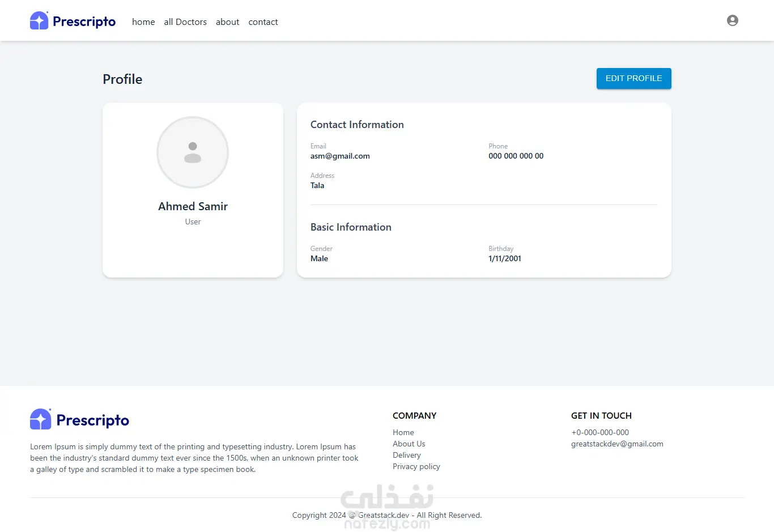The width and height of the screenshot is (774, 532).
Task: Click the Profile page heading
Action: tap(122, 79)
